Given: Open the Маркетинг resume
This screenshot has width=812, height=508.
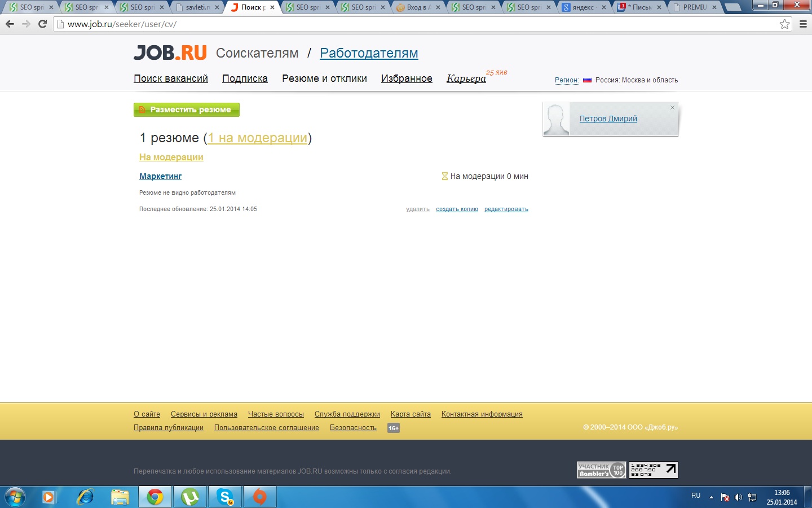Looking at the screenshot, I should click(x=161, y=176).
